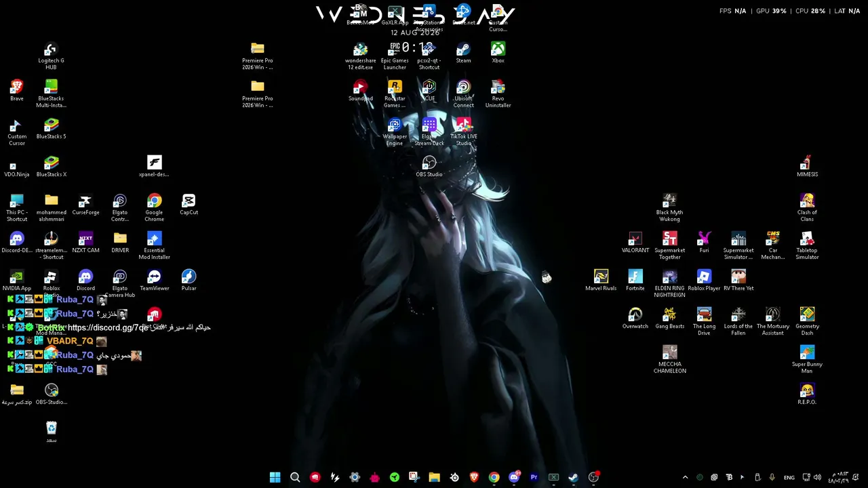Open the Epic Games Launcher shortcut

tap(395, 56)
